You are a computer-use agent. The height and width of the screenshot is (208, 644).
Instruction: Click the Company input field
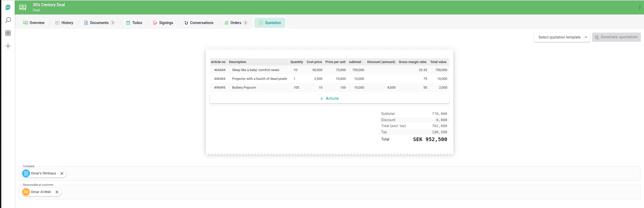(335, 173)
